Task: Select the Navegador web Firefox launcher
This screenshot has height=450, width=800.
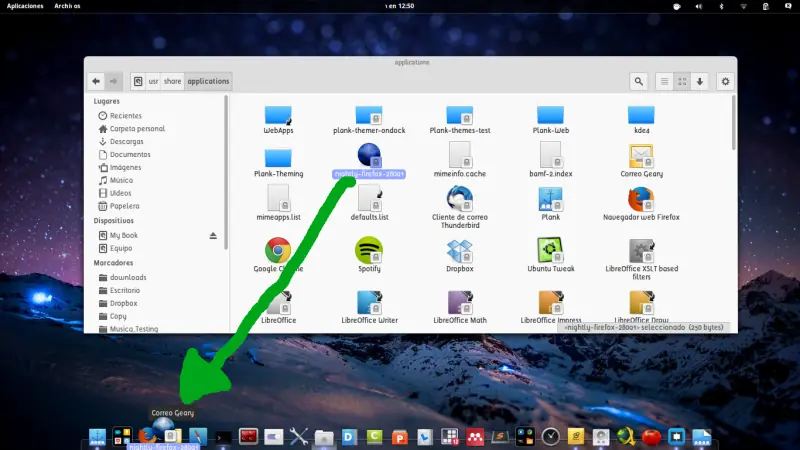Action: click(641, 204)
